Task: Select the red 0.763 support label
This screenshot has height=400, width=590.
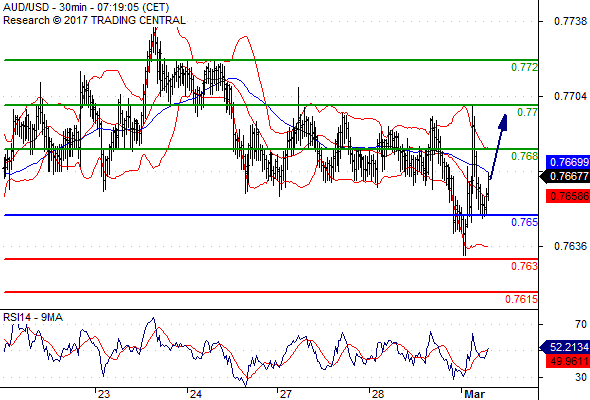Action: point(524,266)
